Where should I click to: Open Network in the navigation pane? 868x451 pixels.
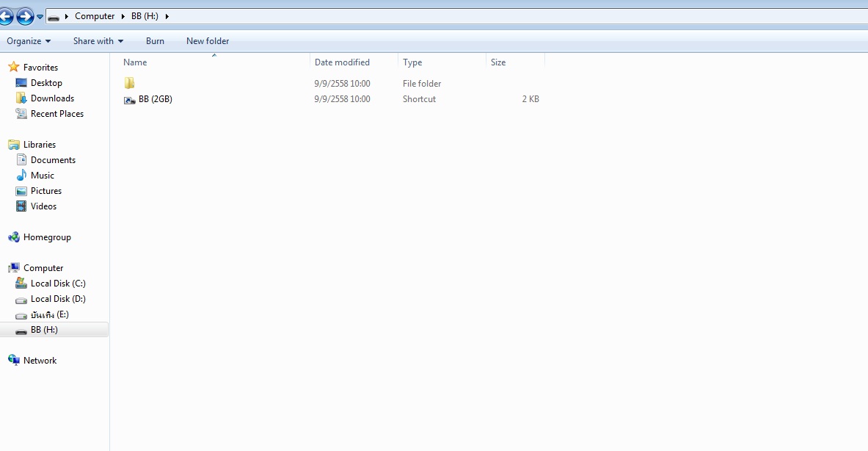point(40,361)
